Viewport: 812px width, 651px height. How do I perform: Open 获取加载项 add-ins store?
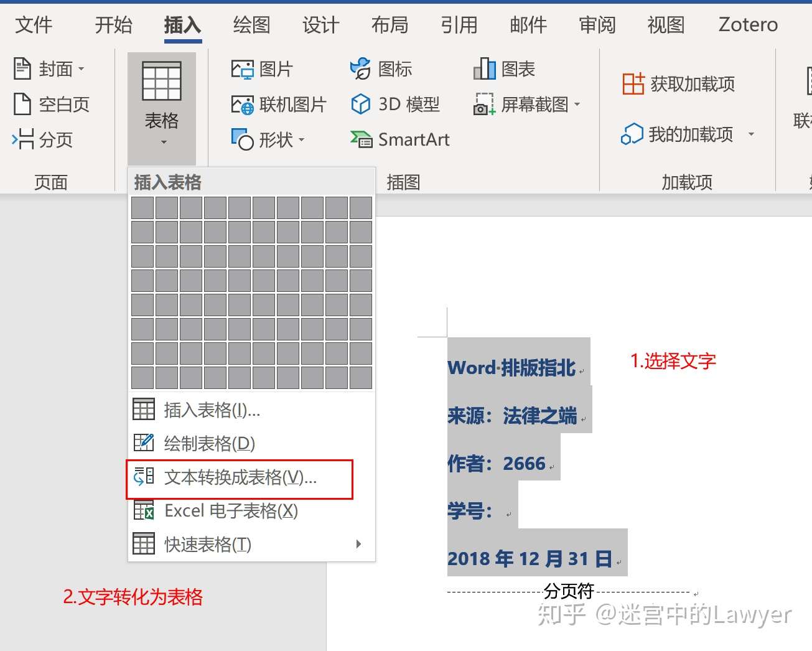click(679, 83)
